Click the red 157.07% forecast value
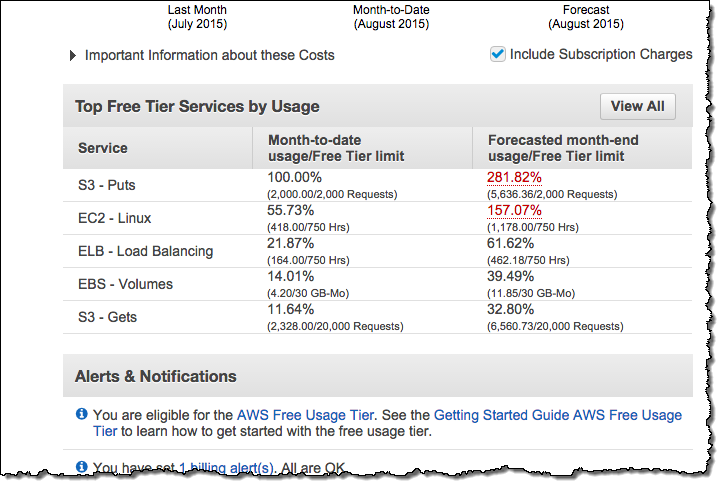The image size is (723, 486). click(x=515, y=210)
